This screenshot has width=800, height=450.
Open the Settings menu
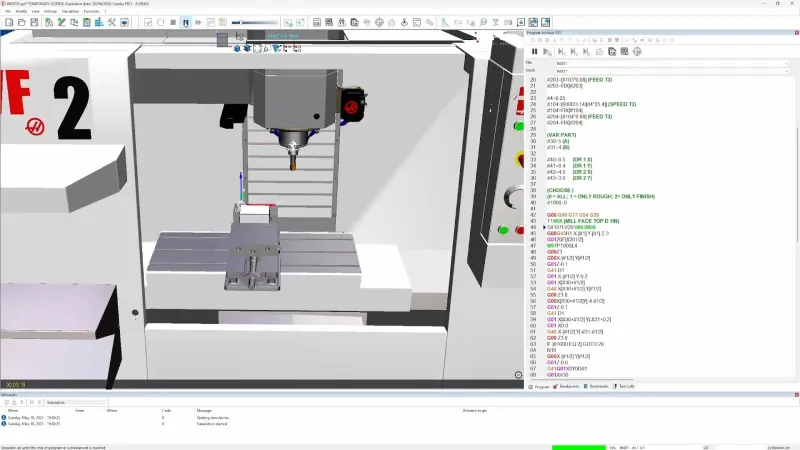(51, 11)
